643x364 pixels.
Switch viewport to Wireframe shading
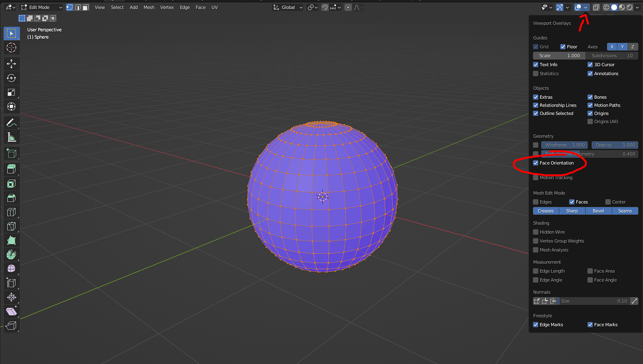click(606, 7)
